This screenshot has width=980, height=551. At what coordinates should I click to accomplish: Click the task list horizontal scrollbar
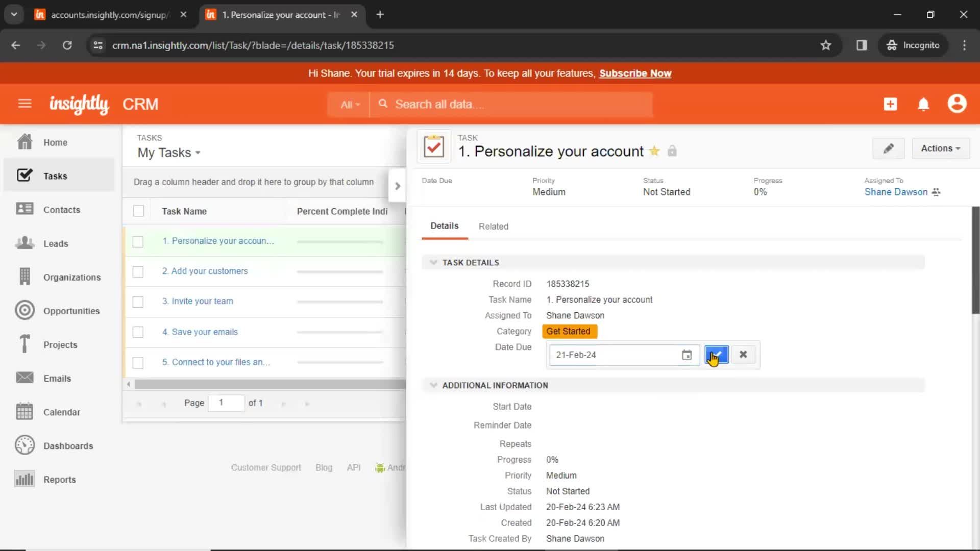[269, 384]
